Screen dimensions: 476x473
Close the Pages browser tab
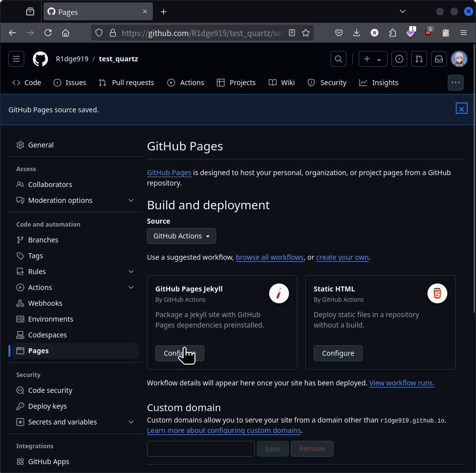[x=145, y=11]
